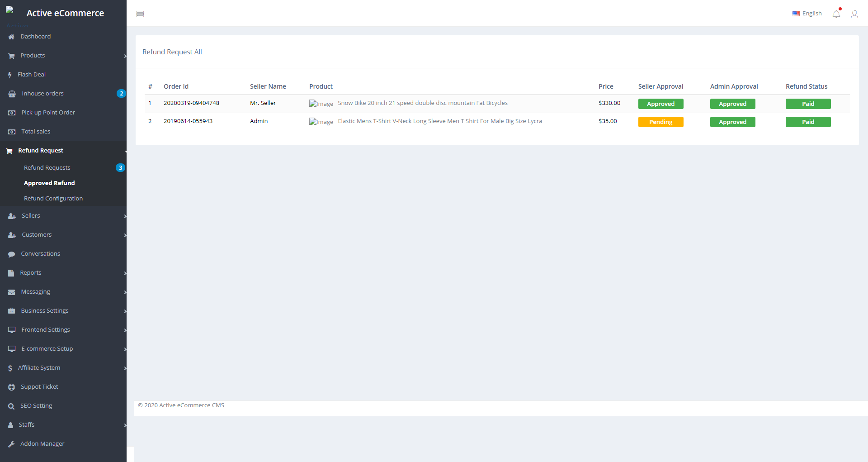Click the hamburger sidebar toggle icon
This screenshot has height=462, width=868.
[x=140, y=14]
